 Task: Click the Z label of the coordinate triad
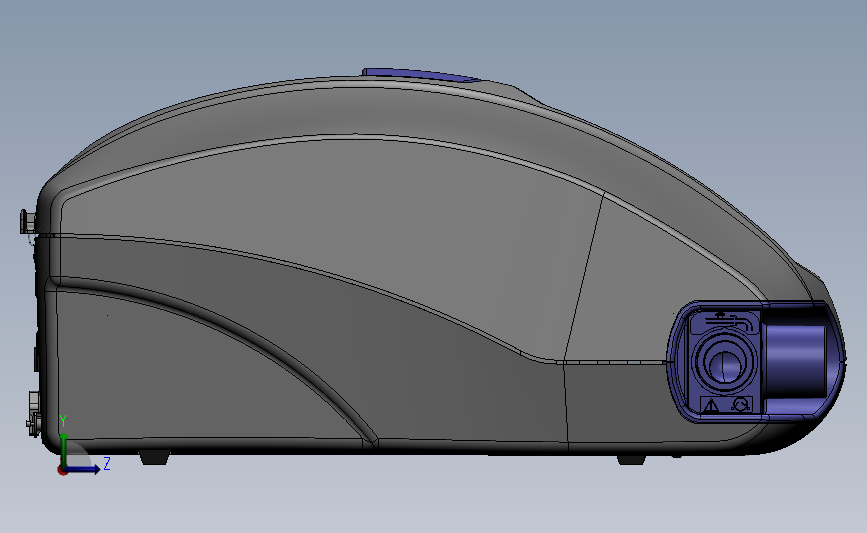pyautogui.click(x=107, y=463)
